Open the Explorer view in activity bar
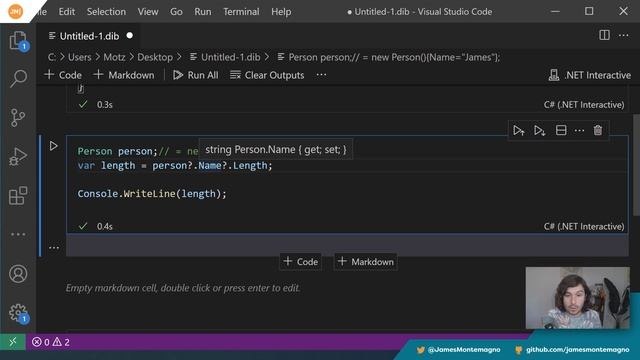640x360 pixels. [x=18, y=41]
